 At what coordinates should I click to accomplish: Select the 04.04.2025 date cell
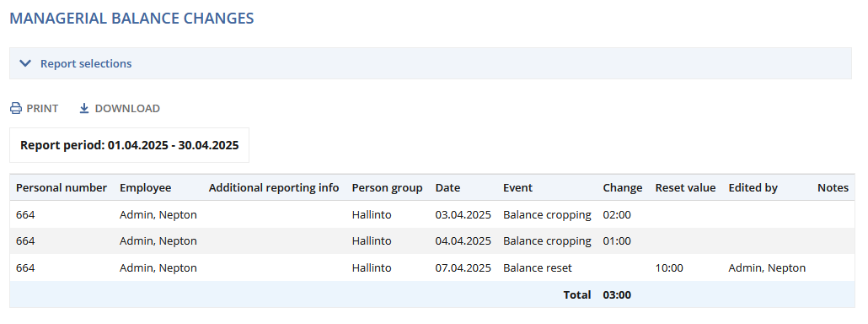pyautogui.click(x=463, y=241)
